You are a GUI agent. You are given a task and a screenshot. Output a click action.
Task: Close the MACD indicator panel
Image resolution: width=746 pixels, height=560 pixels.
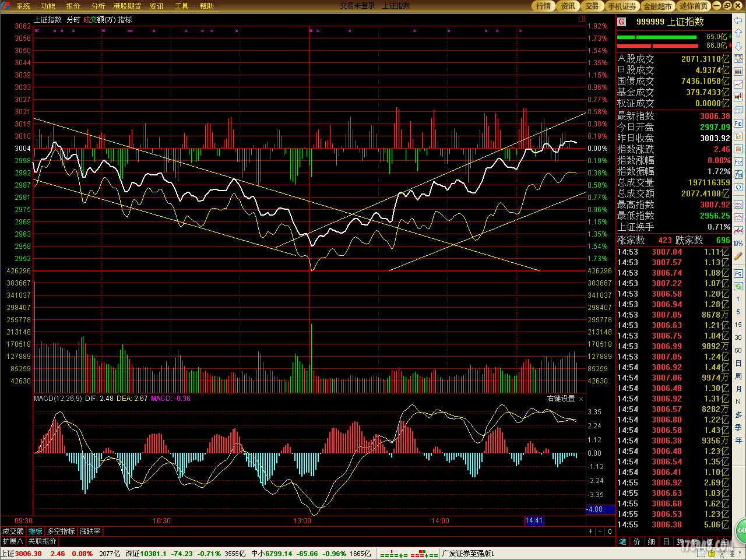[581, 399]
